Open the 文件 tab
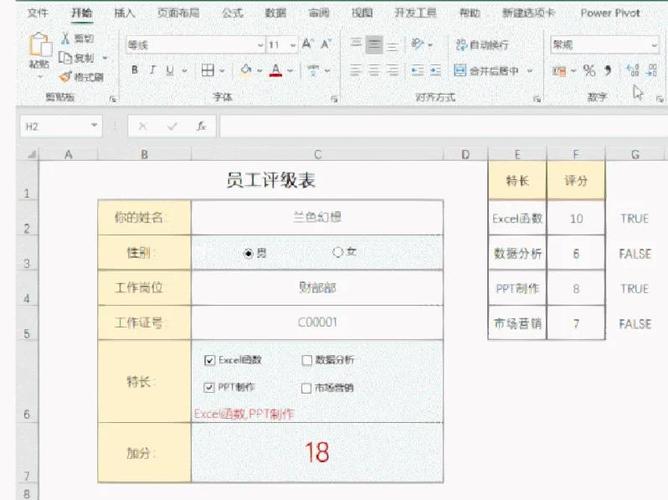668x500 pixels. pyautogui.click(x=37, y=13)
